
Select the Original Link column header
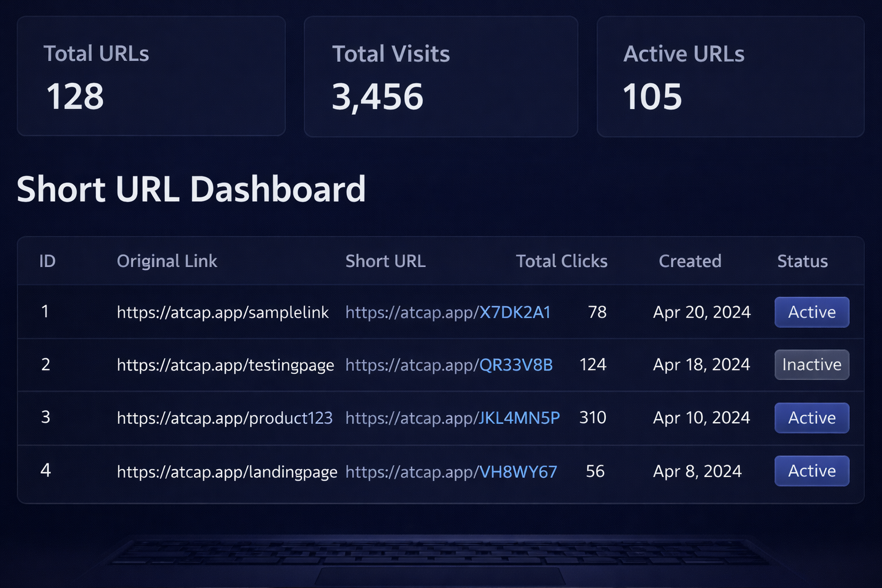pos(167,261)
